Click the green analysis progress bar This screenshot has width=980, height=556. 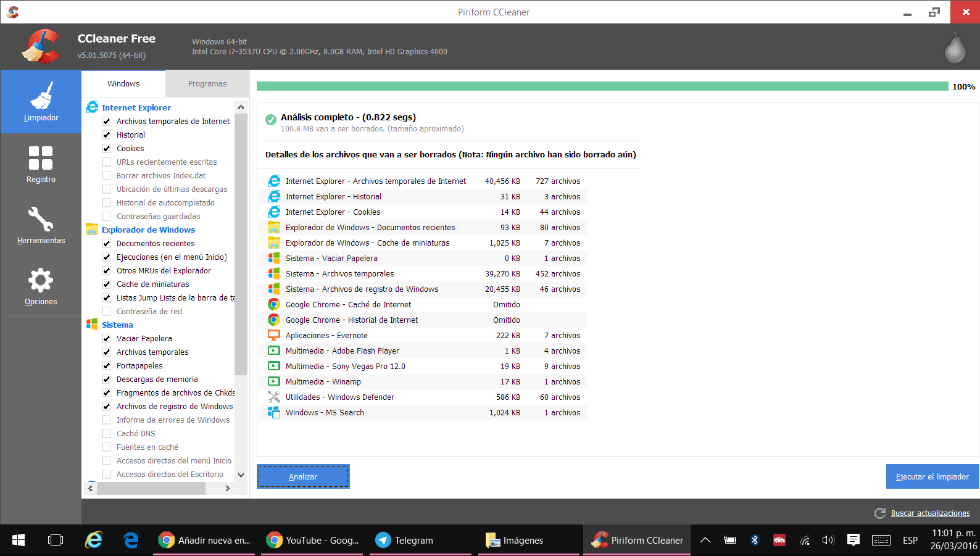click(602, 86)
